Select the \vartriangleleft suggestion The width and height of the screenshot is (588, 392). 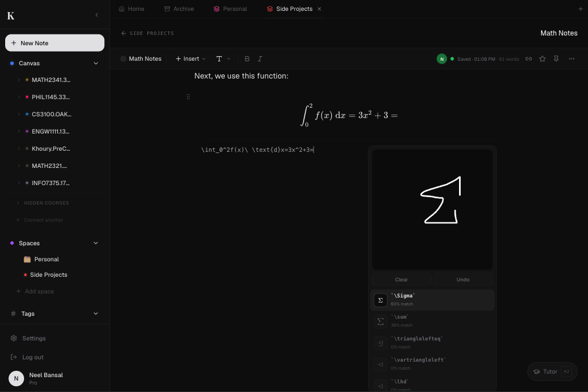coord(432,364)
